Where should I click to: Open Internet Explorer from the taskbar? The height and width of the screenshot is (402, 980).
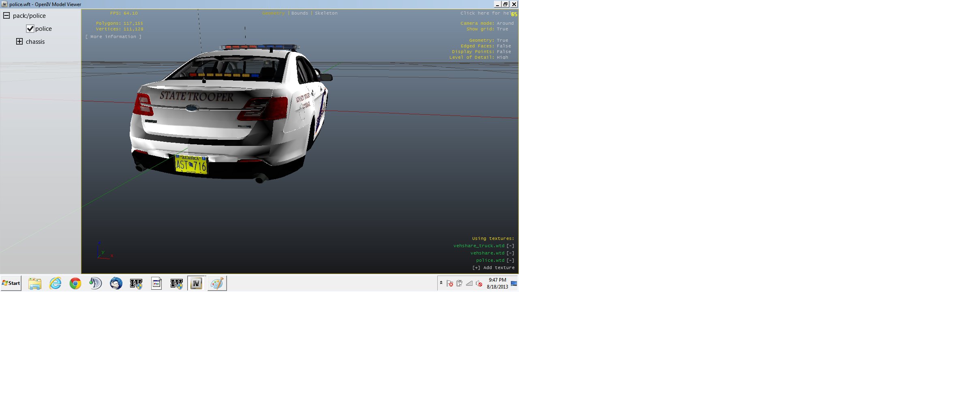pyautogui.click(x=55, y=283)
